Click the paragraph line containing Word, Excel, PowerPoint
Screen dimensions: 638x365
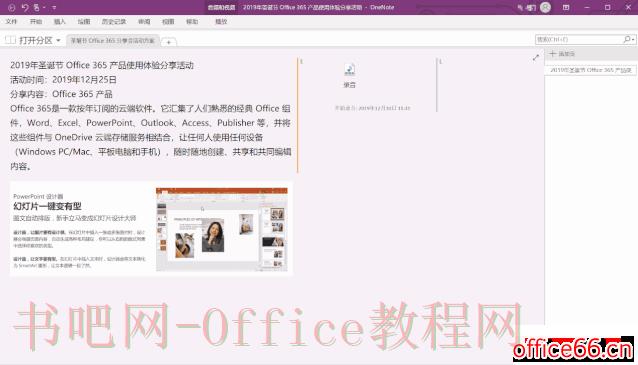(x=150, y=123)
